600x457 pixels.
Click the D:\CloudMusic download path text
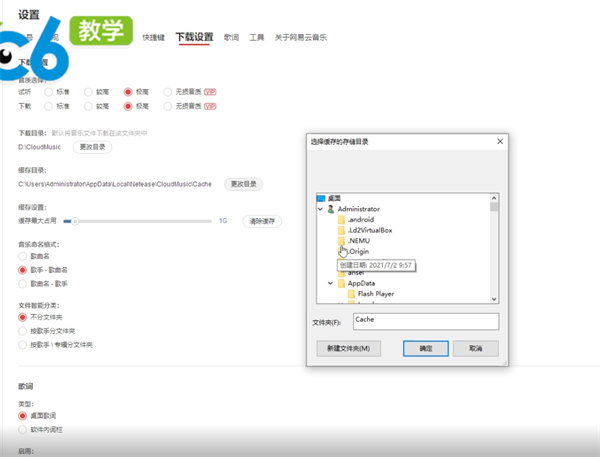(39, 147)
